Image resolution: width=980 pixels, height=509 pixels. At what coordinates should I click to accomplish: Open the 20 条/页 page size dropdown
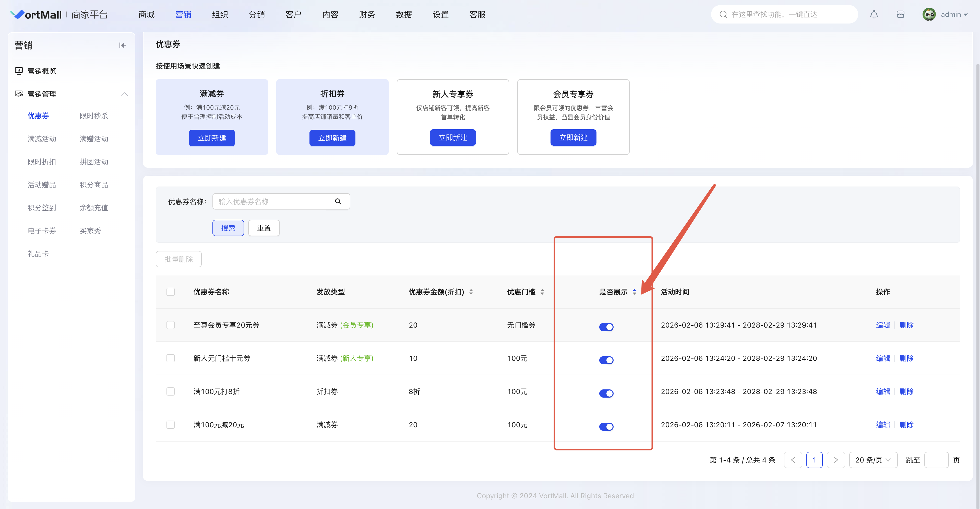873,460
